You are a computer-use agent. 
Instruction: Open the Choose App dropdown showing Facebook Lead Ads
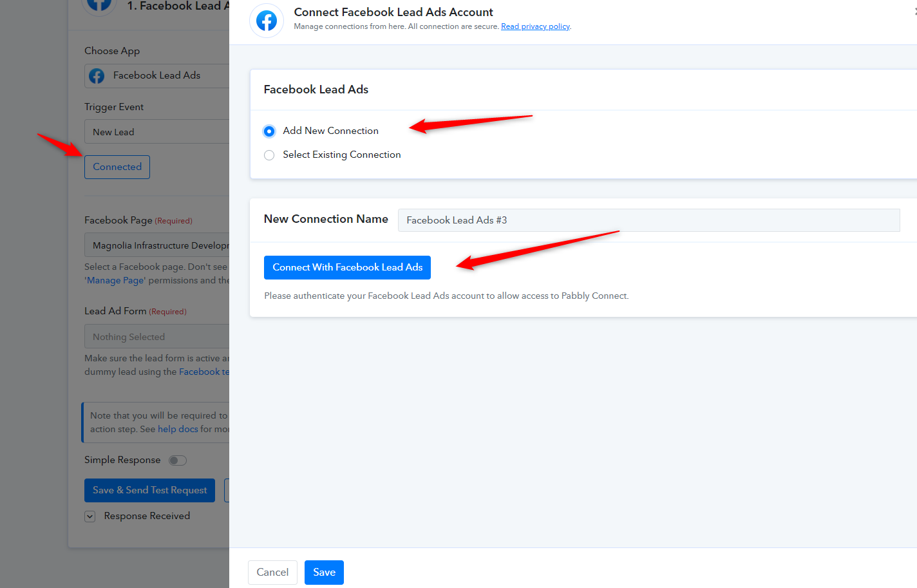tap(157, 76)
